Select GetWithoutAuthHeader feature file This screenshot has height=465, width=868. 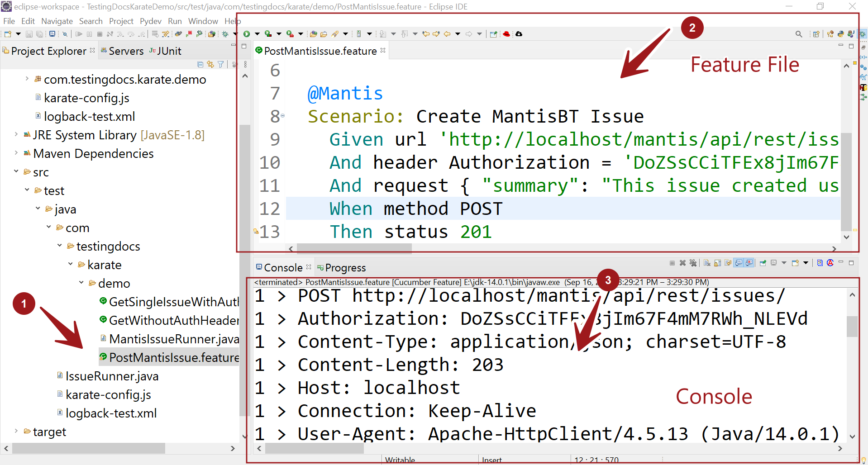pyautogui.click(x=169, y=320)
